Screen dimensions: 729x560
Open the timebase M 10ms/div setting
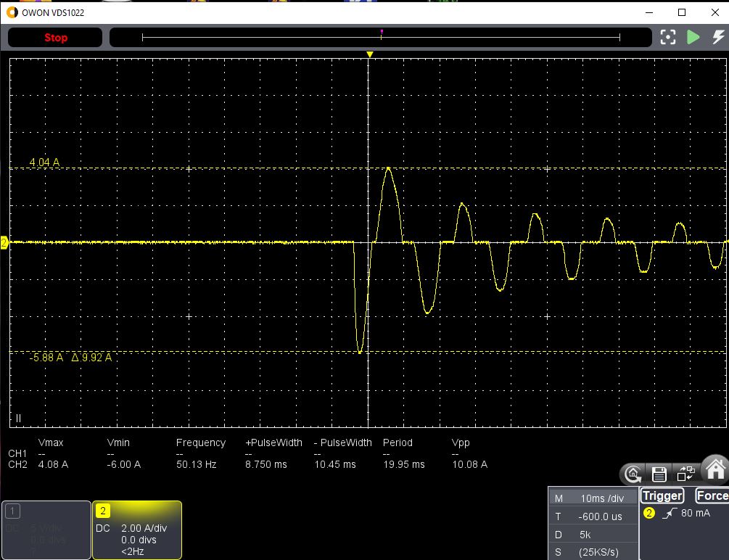[593, 498]
